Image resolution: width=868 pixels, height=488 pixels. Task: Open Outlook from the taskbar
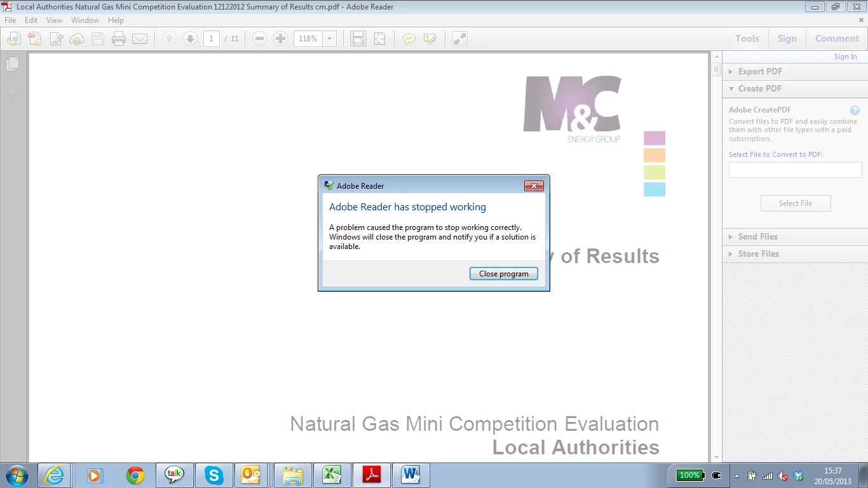click(x=252, y=475)
